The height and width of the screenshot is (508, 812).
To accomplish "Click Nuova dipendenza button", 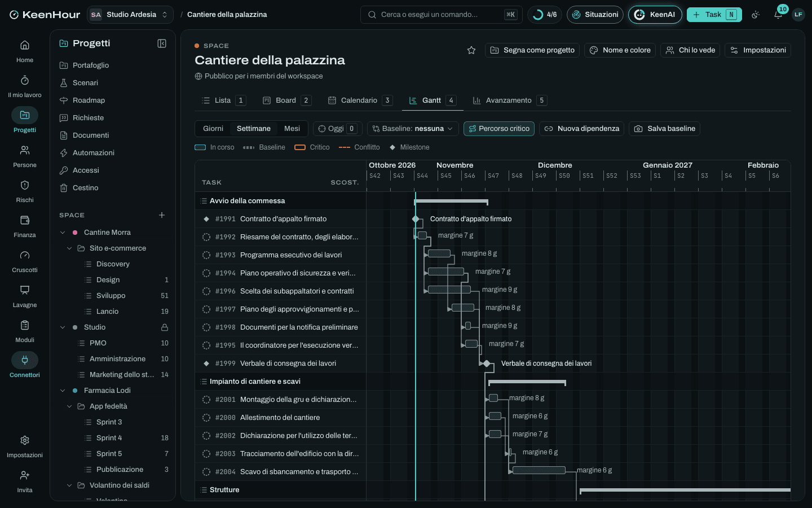I will click(x=581, y=129).
